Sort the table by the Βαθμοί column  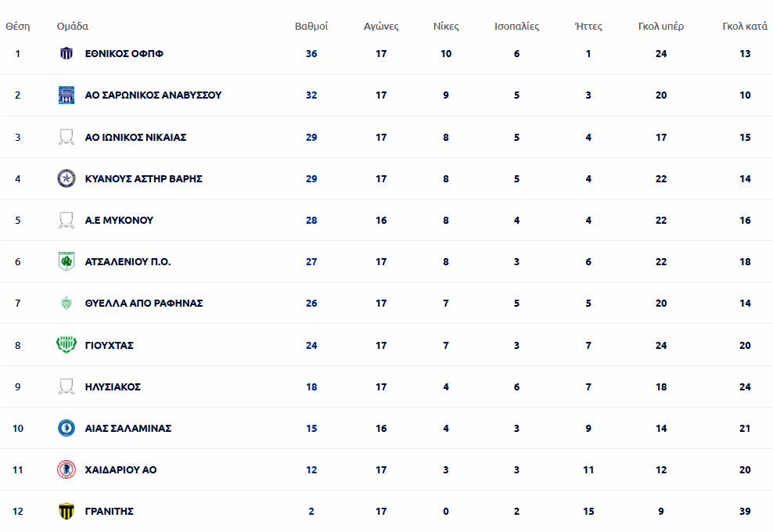point(311,26)
